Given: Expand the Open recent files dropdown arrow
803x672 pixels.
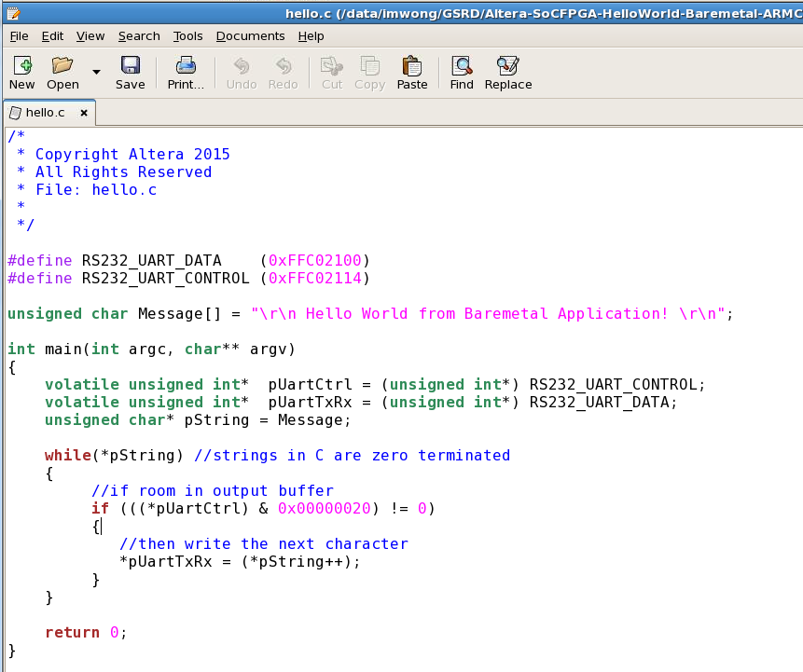Looking at the screenshot, I should [96, 71].
